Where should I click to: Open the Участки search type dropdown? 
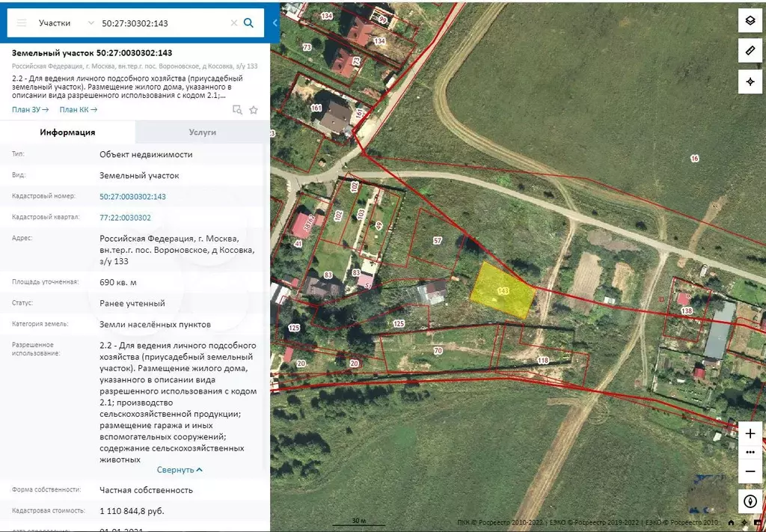coord(67,23)
